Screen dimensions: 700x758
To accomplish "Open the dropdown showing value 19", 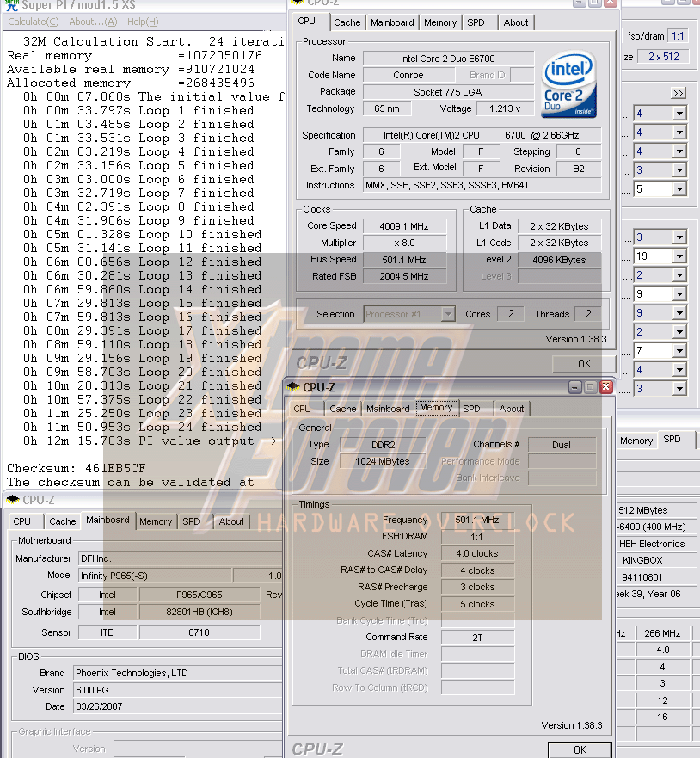I will coord(660,256).
